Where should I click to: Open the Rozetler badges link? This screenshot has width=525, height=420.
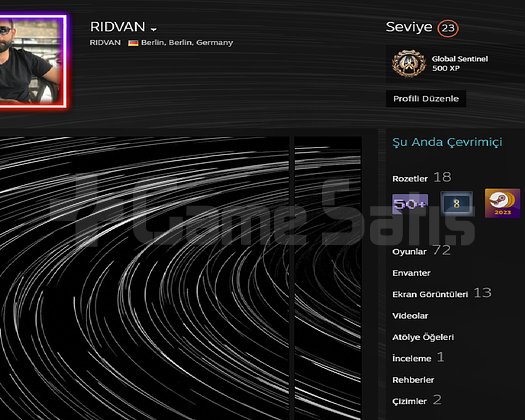(410, 179)
